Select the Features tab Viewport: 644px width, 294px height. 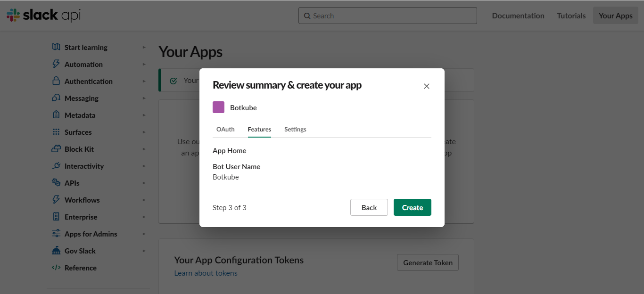coord(259,129)
